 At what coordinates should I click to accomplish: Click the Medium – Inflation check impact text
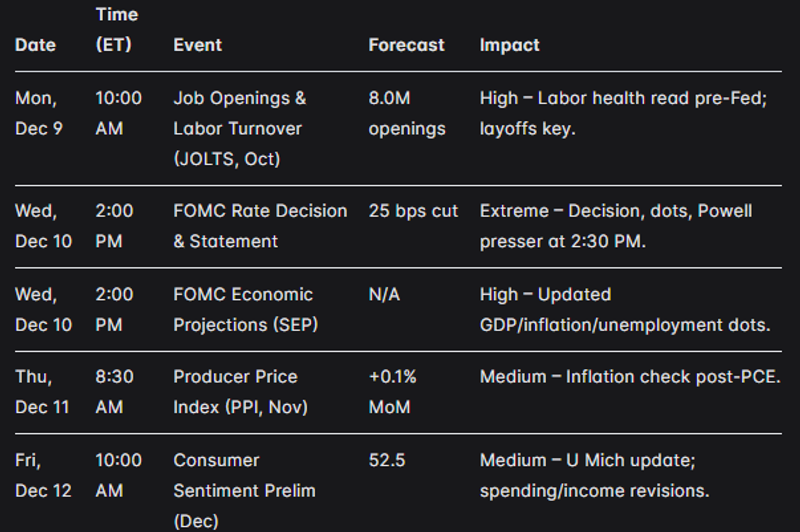point(629,377)
